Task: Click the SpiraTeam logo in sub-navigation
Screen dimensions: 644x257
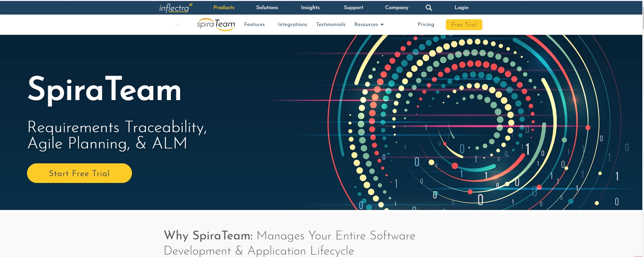Action: point(216,24)
